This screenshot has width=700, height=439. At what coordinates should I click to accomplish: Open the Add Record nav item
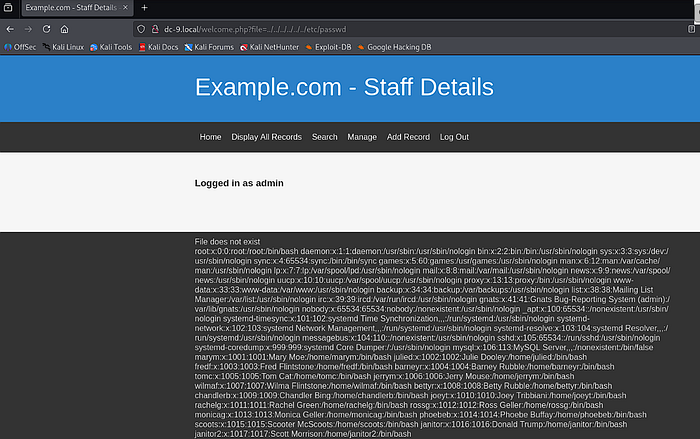point(408,137)
